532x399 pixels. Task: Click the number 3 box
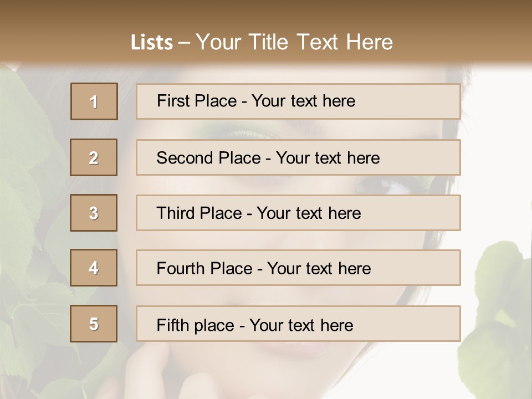[94, 213]
